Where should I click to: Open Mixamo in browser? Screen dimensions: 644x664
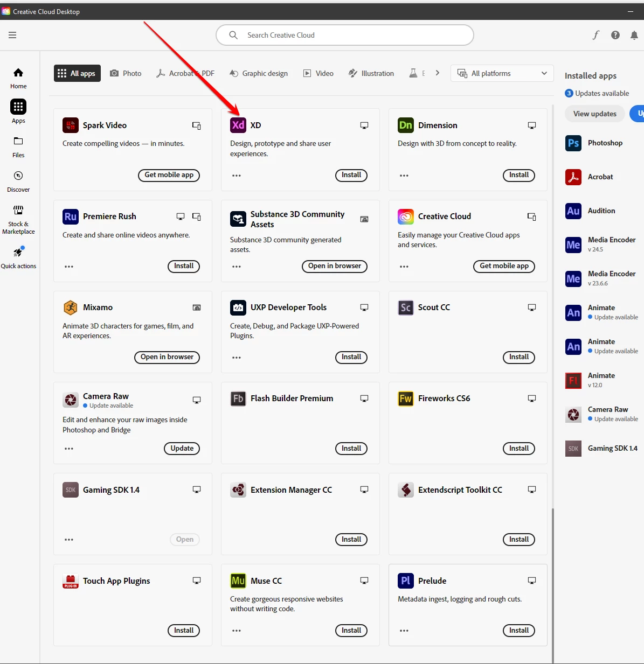point(167,357)
